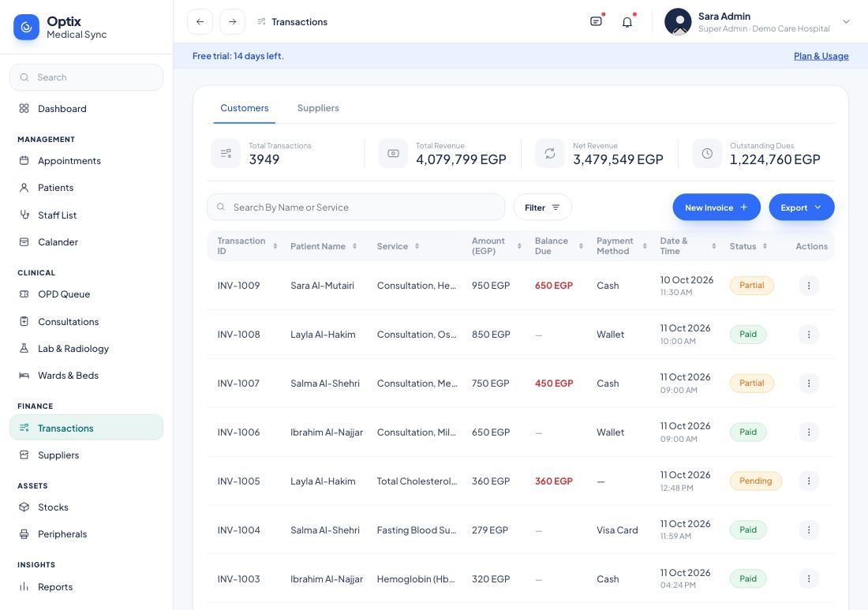
Task: Click the Stocks box icon
Action: pos(24,507)
